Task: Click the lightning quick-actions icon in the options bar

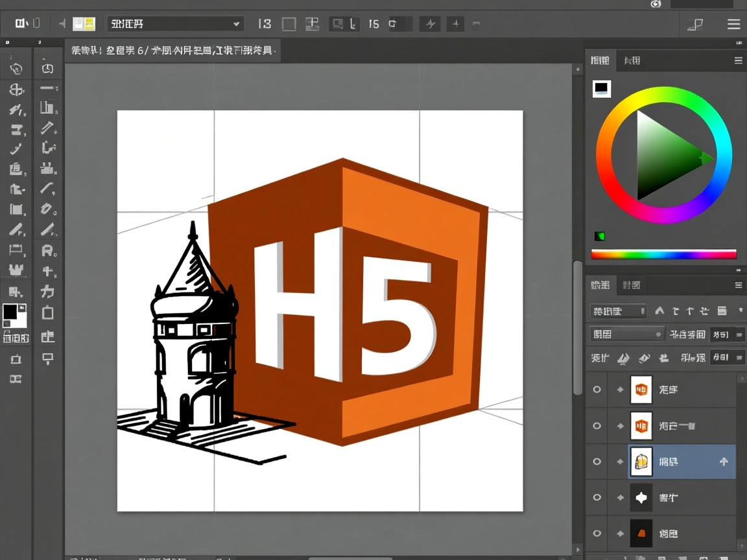Action: 429,24
